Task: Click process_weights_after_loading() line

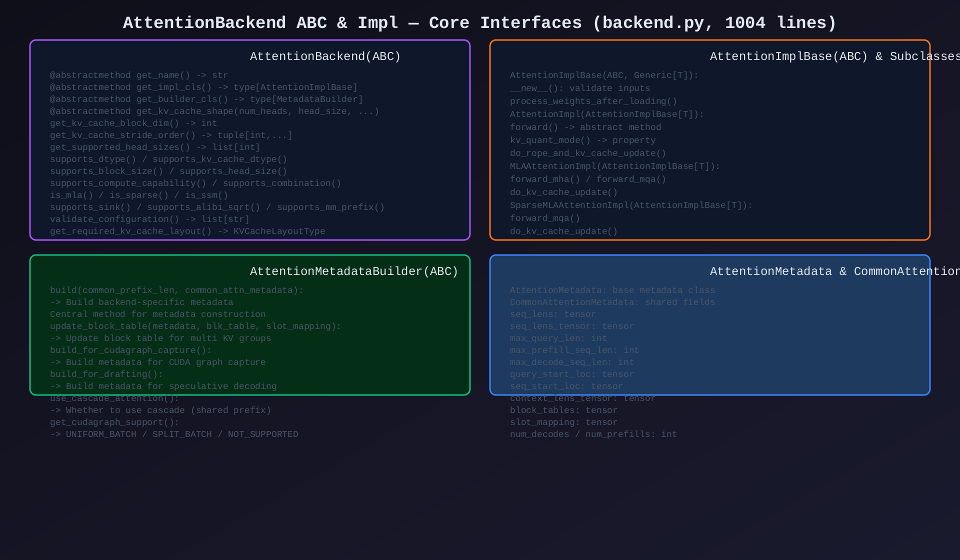Action: point(593,101)
